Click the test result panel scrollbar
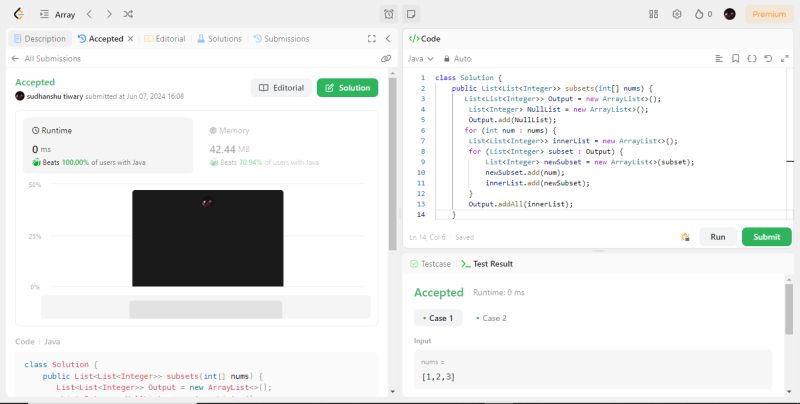This screenshot has width=800, height=404. 789,308
